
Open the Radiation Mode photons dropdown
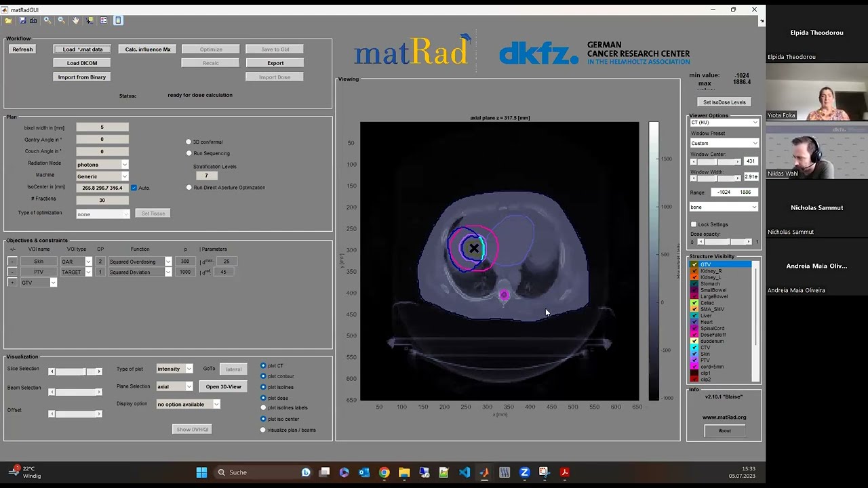pyautogui.click(x=102, y=164)
